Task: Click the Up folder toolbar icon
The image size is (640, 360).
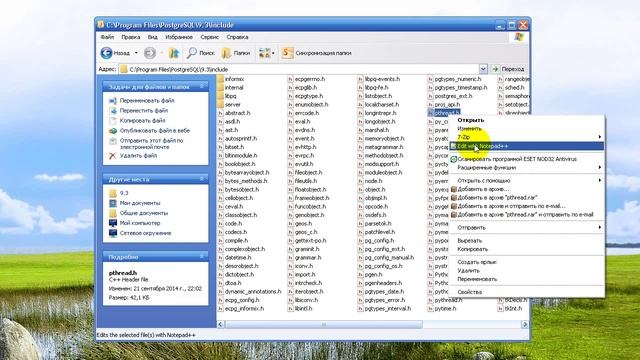Action: tap(174, 53)
